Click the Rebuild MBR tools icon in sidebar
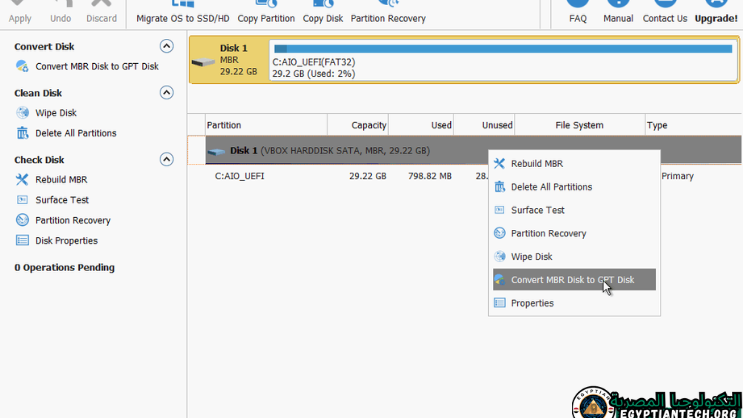This screenshot has width=743, height=418. pyautogui.click(x=22, y=180)
